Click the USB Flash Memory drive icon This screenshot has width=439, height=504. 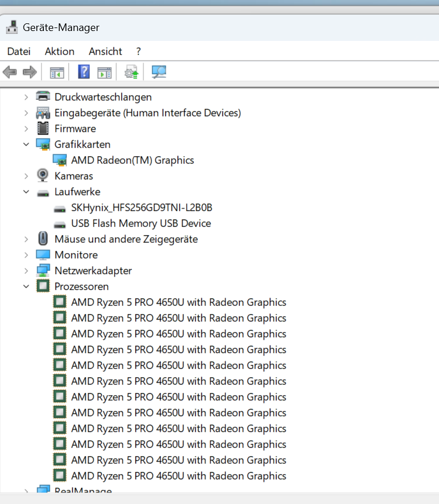click(60, 225)
